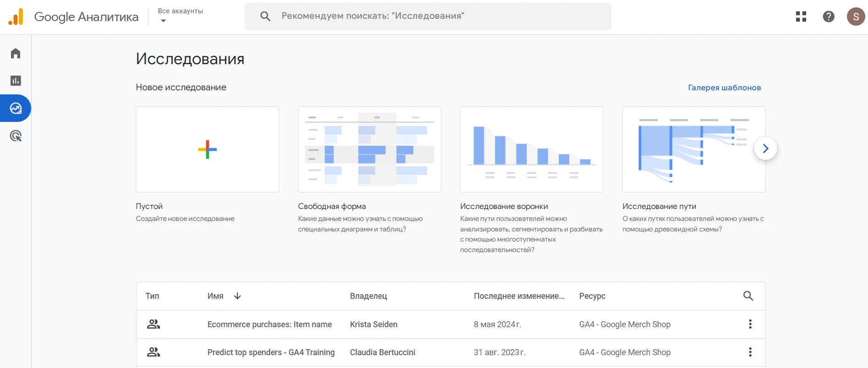This screenshot has width=868, height=368.
Task: Click "GA4 - Google Merch Shop" in Predict row
Action: click(x=625, y=352)
